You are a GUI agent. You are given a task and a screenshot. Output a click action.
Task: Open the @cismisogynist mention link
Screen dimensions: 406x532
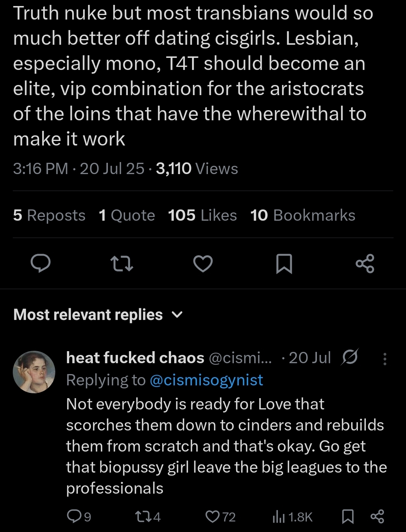[x=206, y=380]
